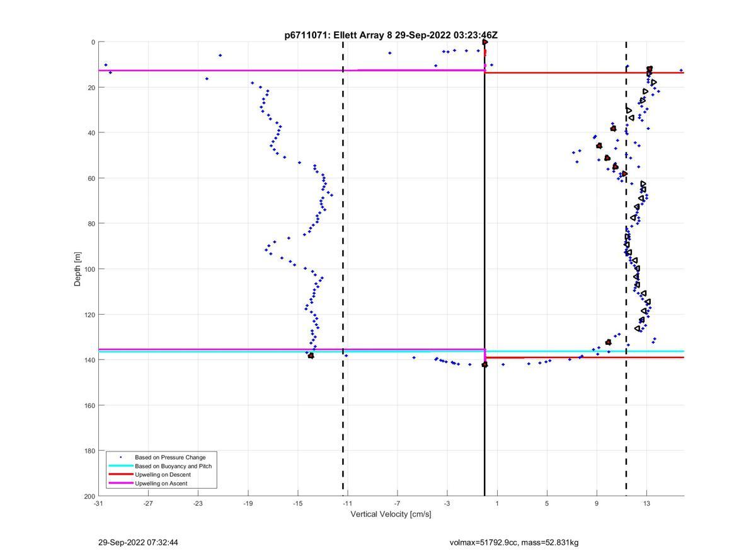Click the depth axis tick label '0'
This screenshot has width=756, height=558.
click(93, 42)
